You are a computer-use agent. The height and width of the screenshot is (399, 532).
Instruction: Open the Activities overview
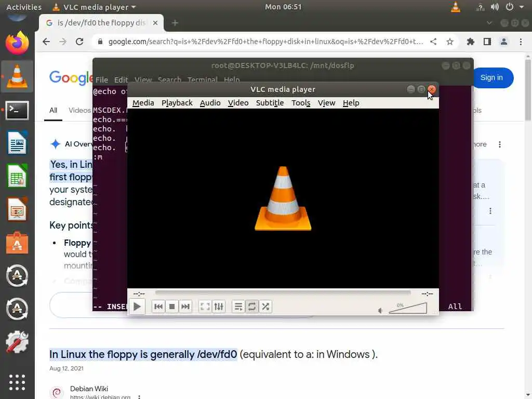tap(24, 7)
